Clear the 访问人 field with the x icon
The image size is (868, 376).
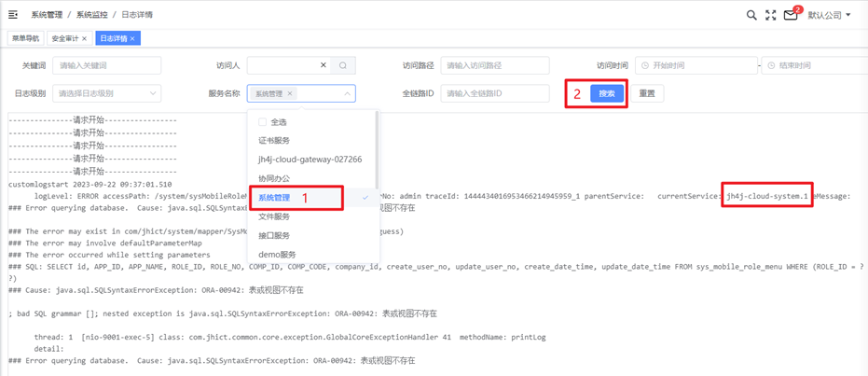(x=324, y=65)
